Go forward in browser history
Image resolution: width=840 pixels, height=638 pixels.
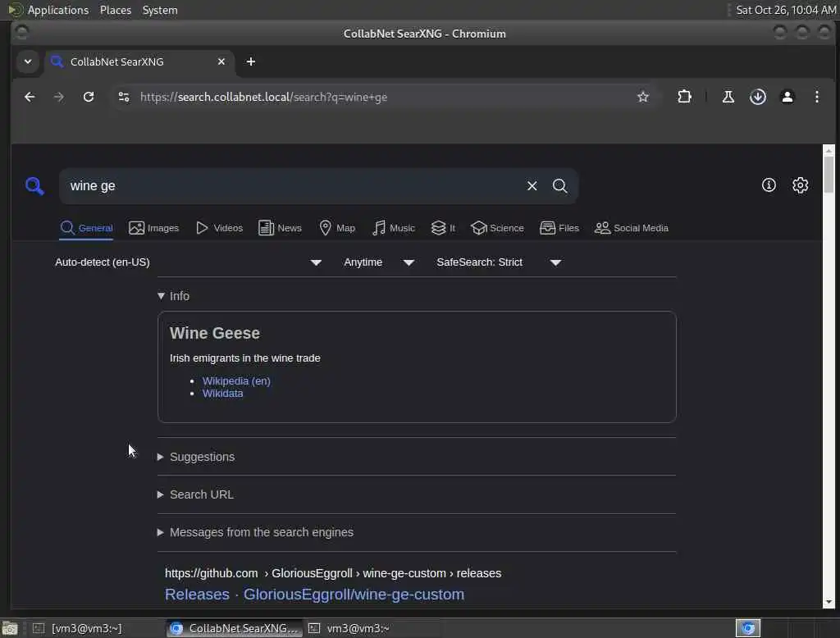click(x=59, y=97)
